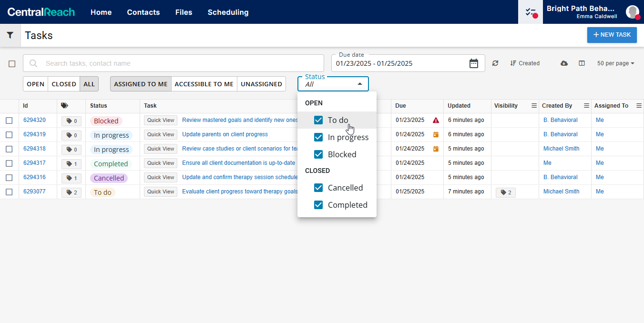Screen dimensions: 644x323
Task: Click the Completed status badge
Action: click(x=111, y=164)
